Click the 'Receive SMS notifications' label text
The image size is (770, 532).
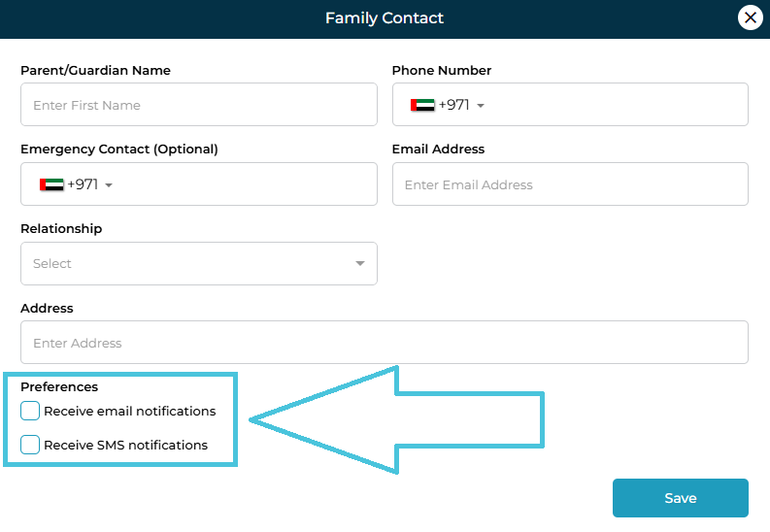click(x=125, y=445)
